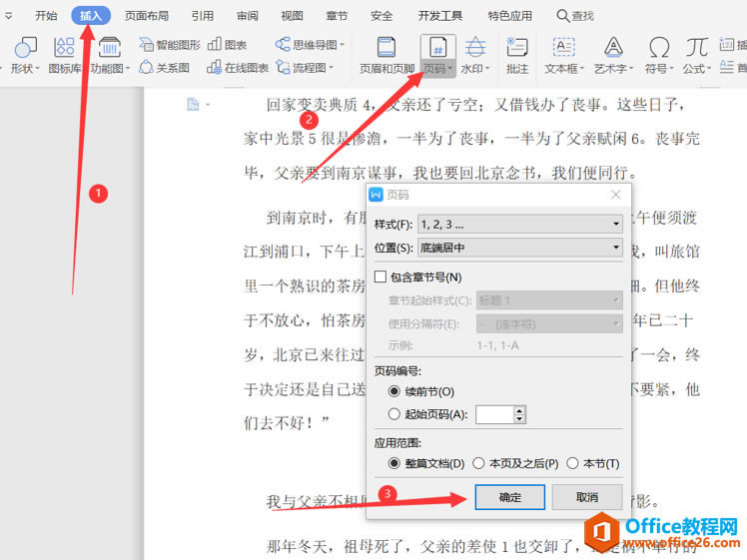The width and height of the screenshot is (747, 560).
Task: Select the 续前节 radio option
Action: pos(393,391)
